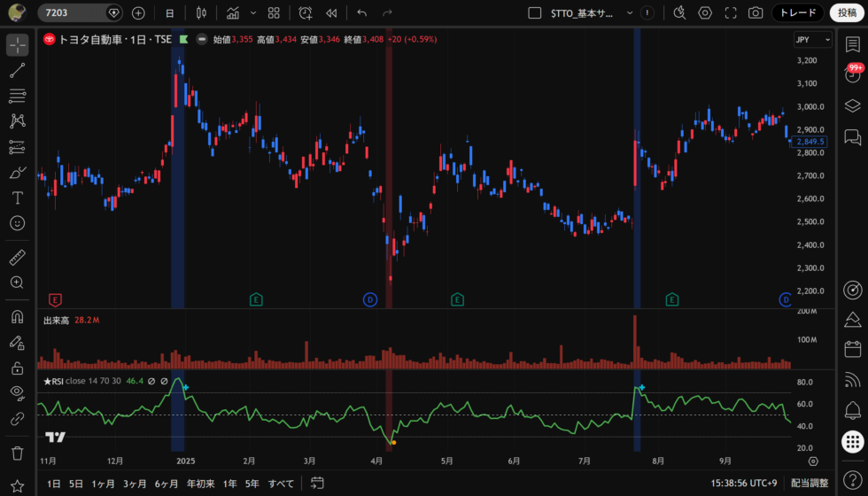
Task: Click the replay rewind icon
Action: click(x=331, y=13)
